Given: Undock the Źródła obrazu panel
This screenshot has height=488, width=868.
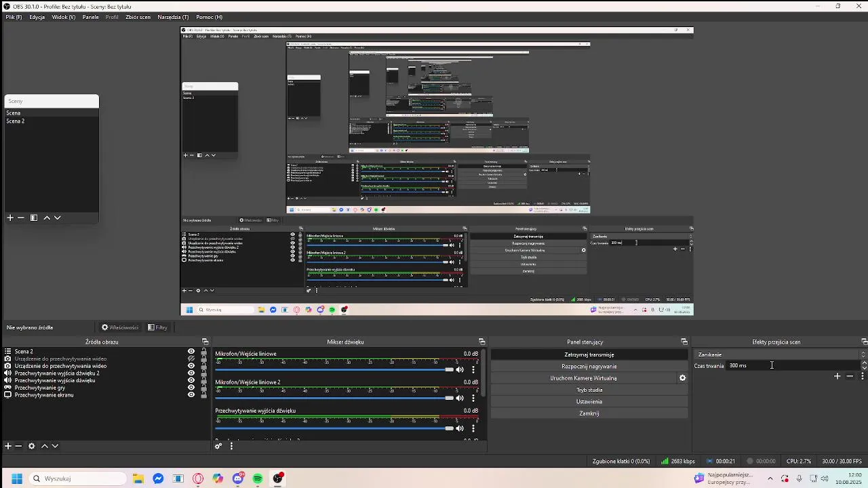Looking at the screenshot, I should coord(205,342).
